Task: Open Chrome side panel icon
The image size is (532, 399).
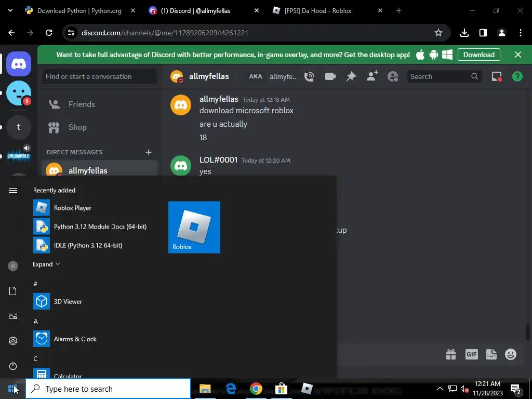Action: pos(483,33)
